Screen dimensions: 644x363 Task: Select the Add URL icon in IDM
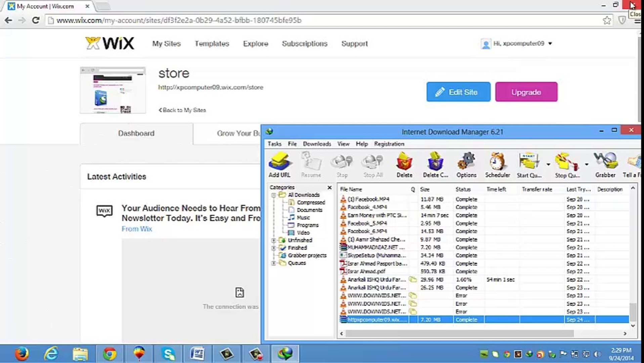click(x=280, y=165)
